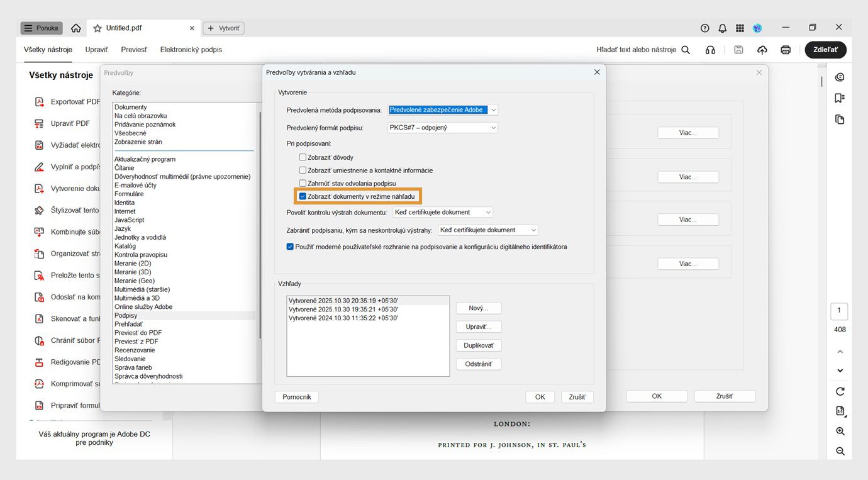Click the Hľadať text alebo nástroje search field
Image resolution: width=868 pixels, height=480 pixels.
(x=636, y=50)
